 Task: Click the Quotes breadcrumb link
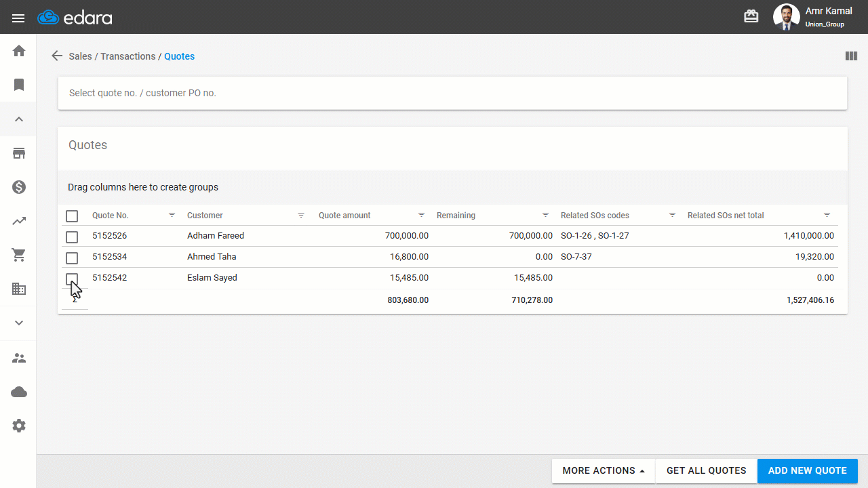click(x=179, y=56)
